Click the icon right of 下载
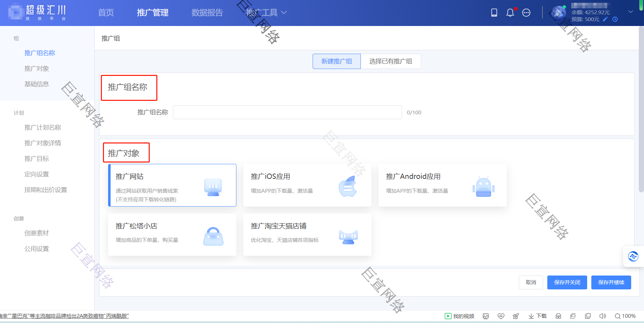 (x=558, y=316)
